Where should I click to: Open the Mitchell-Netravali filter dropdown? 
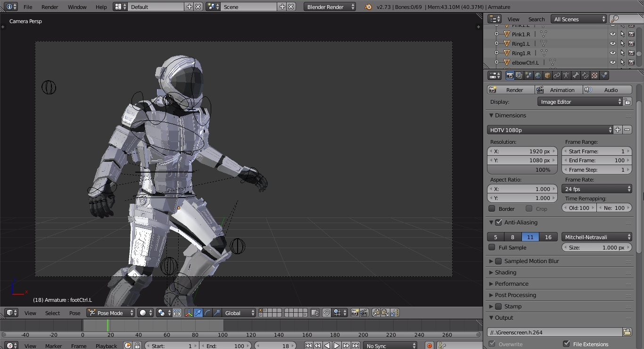click(x=597, y=237)
